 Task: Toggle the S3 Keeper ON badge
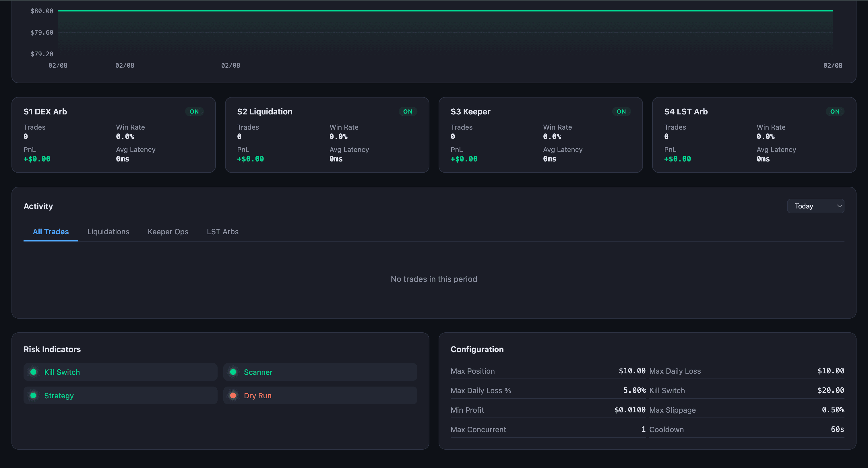(621, 112)
